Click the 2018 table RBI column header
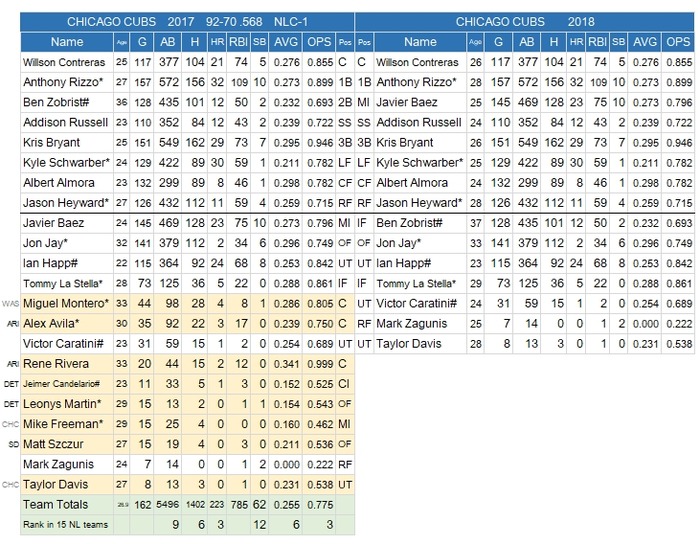 pos(597,42)
